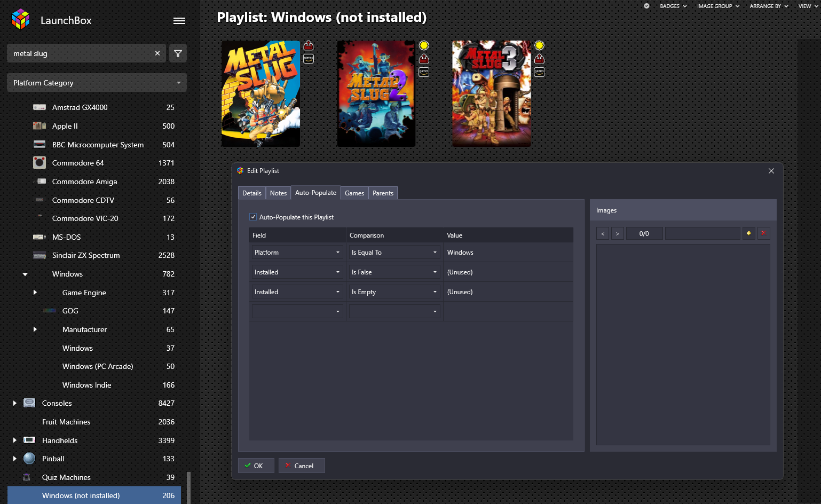821x504 pixels.
Task: Expand the Manufacturer sidebar item
Action: tap(35, 329)
